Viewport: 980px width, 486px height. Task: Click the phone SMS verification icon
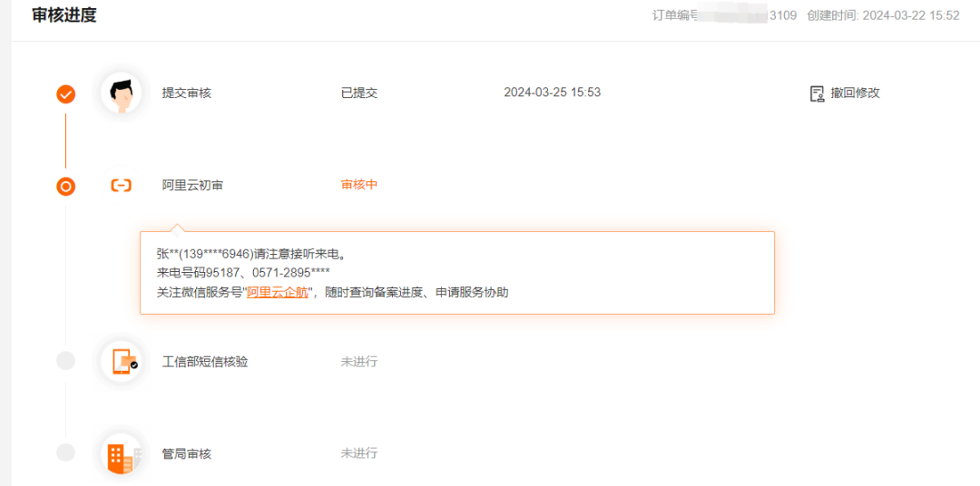pyautogui.click(x=123, y=361)
